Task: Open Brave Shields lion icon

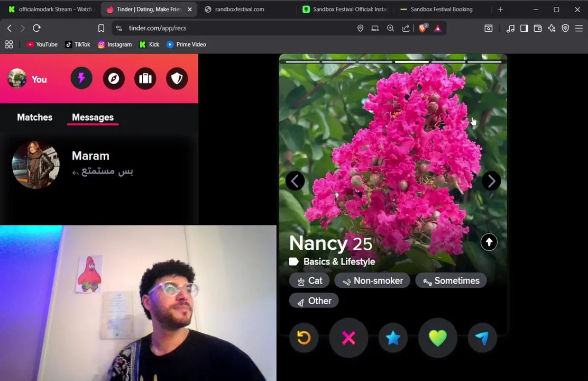Action: (422, 28)
